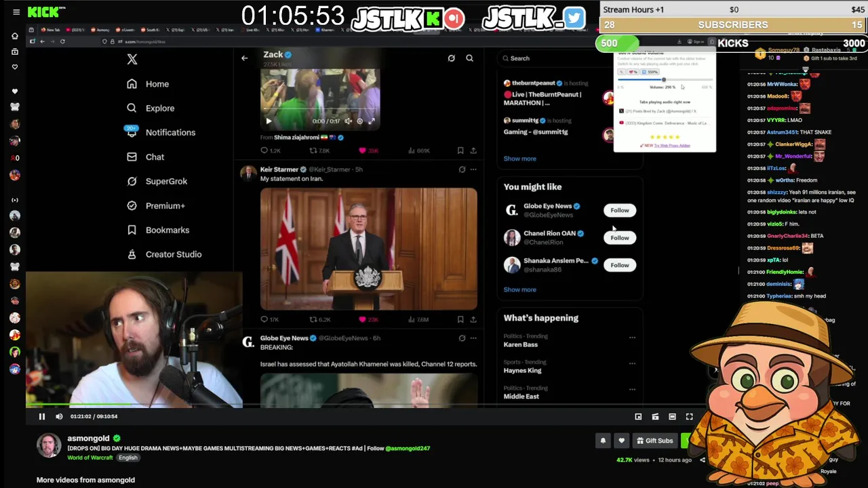Open Explore in X sidebar

pos(151,108)
